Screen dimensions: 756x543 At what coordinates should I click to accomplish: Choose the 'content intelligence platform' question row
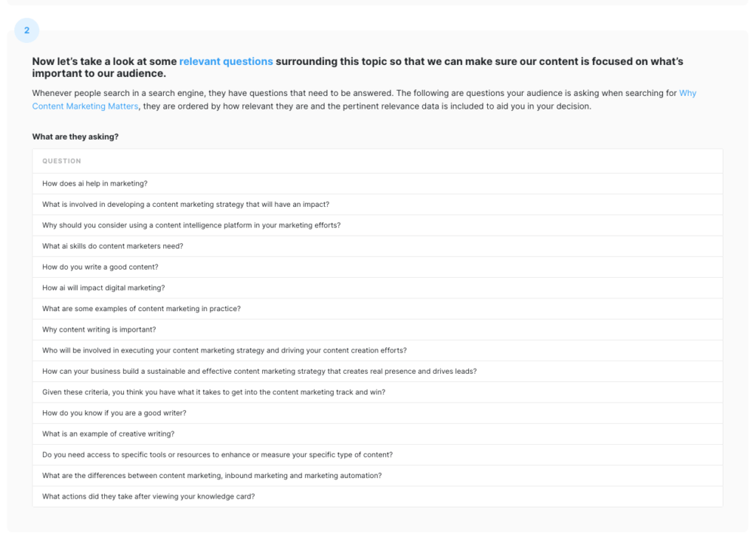pos(191,225)
